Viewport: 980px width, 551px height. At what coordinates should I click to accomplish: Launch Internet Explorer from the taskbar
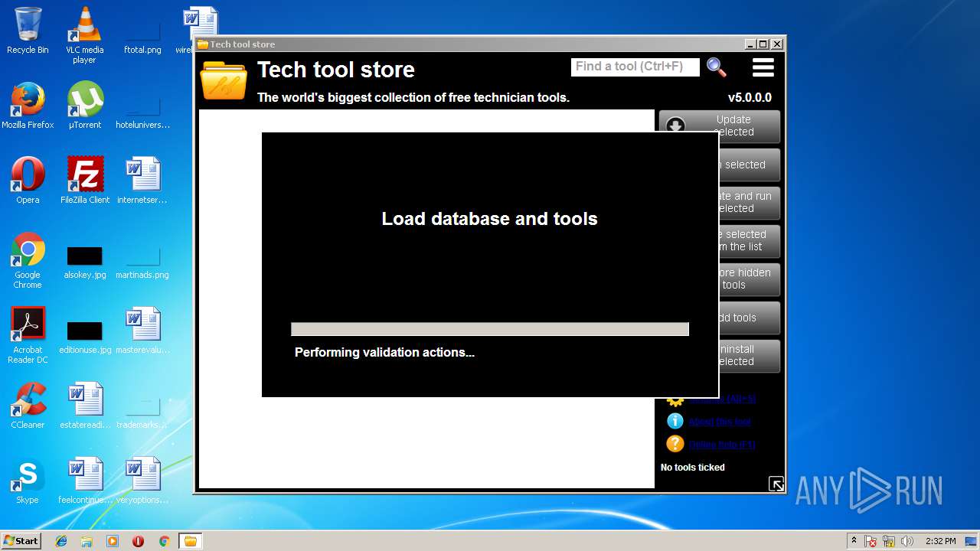61,541
